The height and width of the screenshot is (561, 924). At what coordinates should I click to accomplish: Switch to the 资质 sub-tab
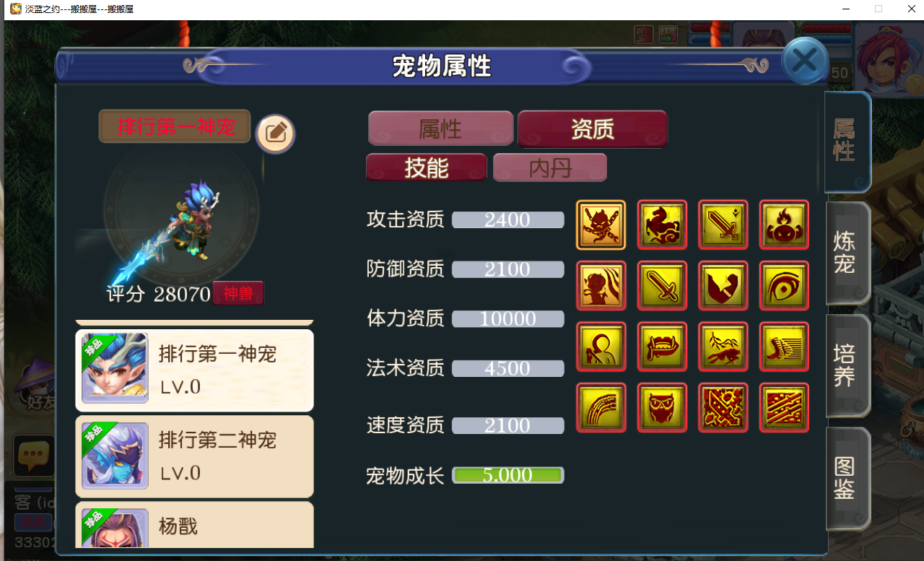593,129
